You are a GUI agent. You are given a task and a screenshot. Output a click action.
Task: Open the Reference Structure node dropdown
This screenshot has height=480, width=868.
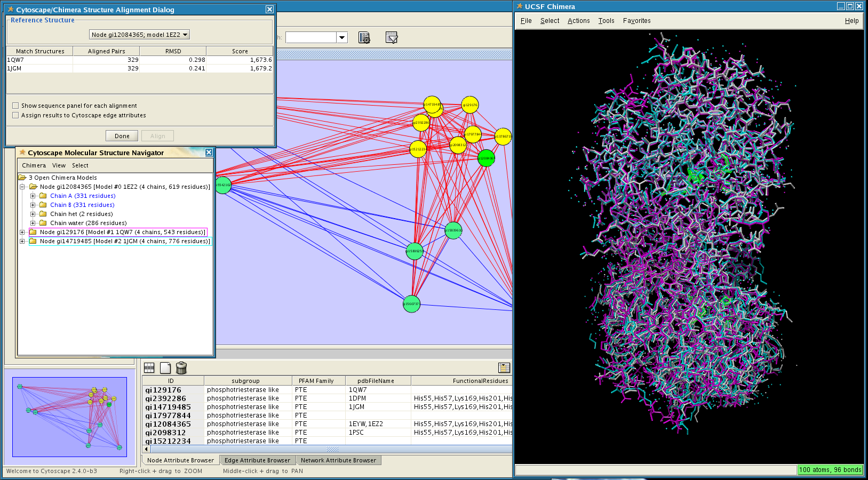[139, 35]
